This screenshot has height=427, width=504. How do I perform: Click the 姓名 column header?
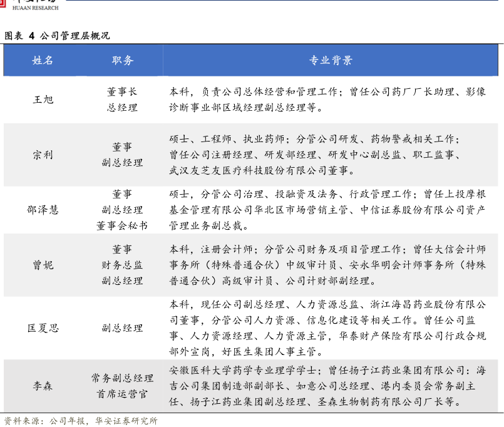click(x=43, y=61)
